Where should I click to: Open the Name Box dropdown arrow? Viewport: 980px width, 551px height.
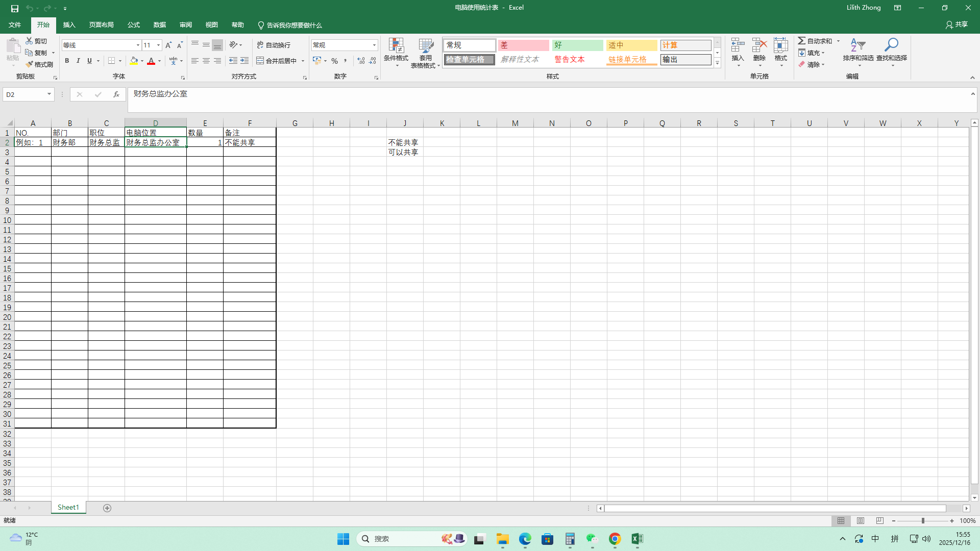(x=49, y=94)
